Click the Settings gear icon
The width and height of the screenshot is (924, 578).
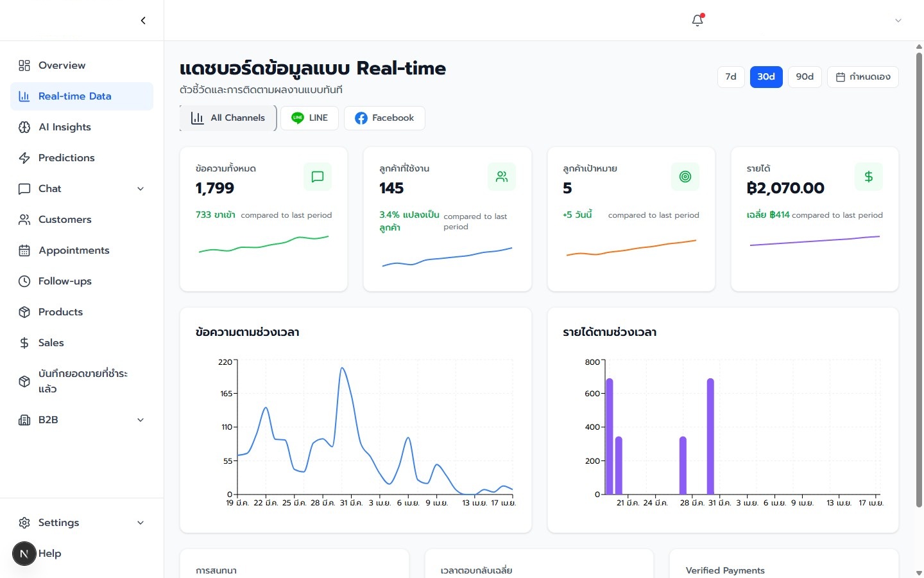[x=24, y=523]
